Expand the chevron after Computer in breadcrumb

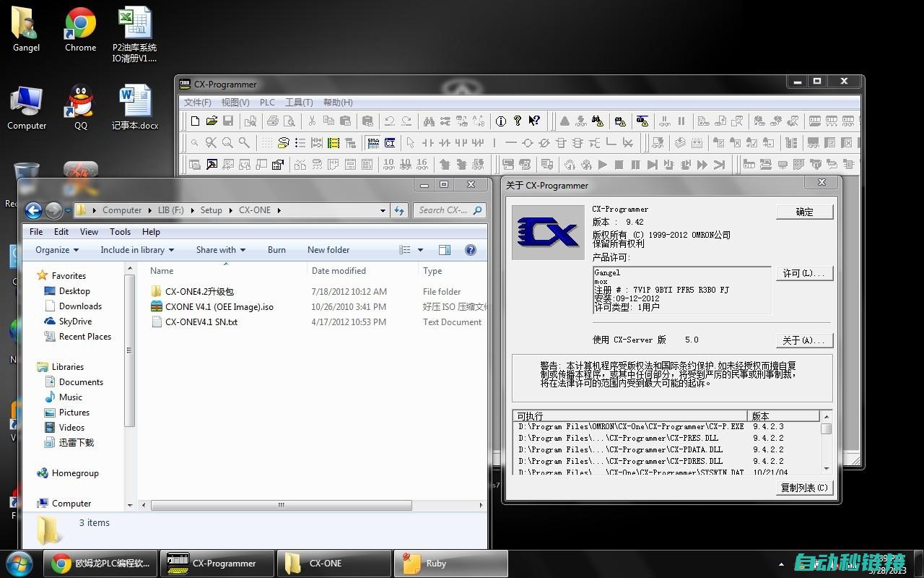tap(149, 210)
